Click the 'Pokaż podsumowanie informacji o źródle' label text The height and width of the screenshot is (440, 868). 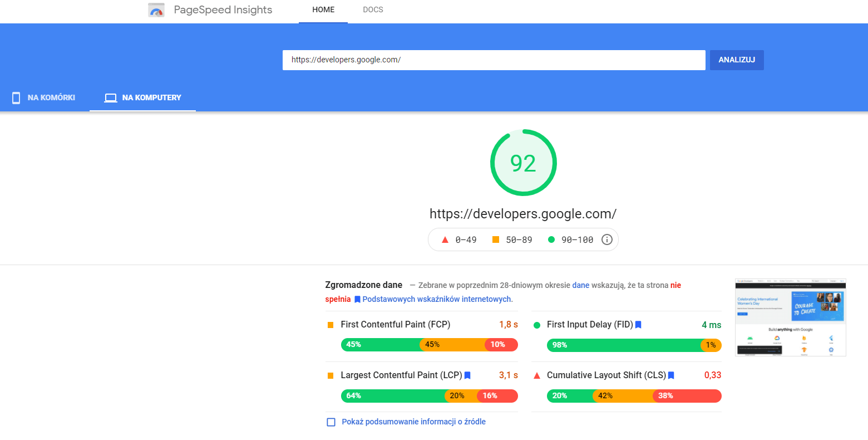[x=414, y=422]
